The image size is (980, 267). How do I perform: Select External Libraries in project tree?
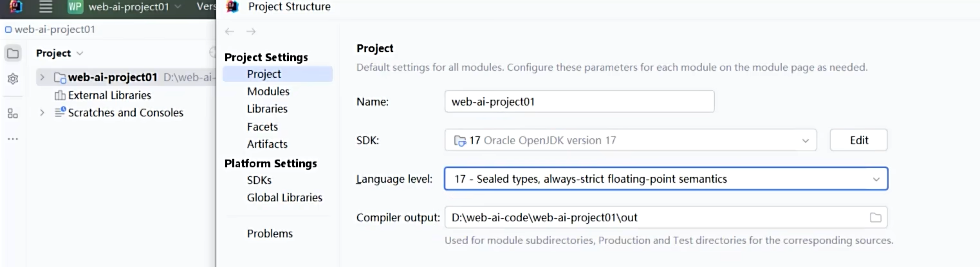click(x=103, y=95)
